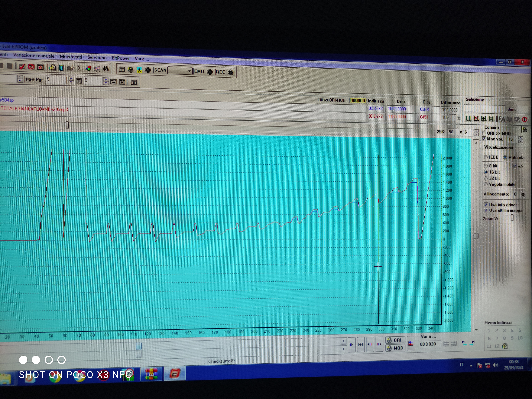Select the IEEE radio button

[486, 157]
